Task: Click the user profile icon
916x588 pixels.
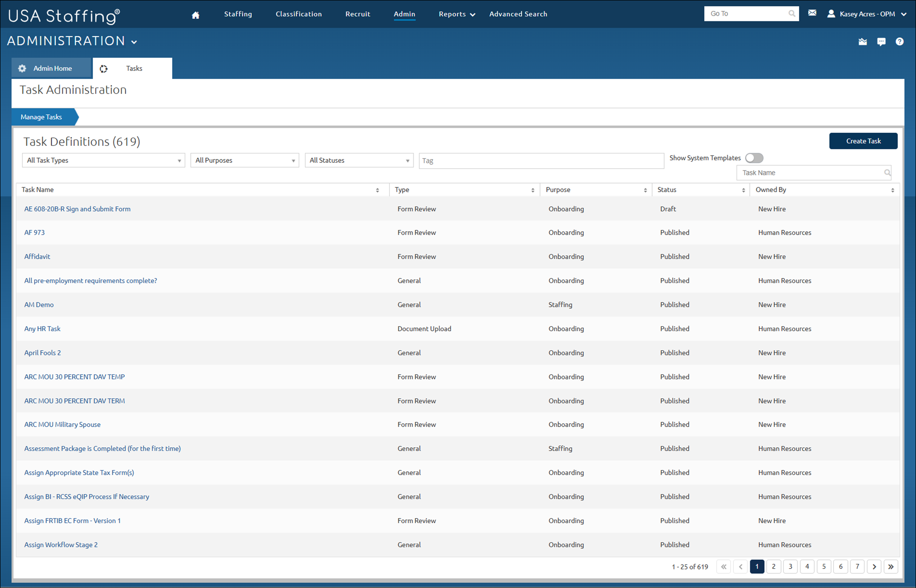Action: (x=831, y=14)
